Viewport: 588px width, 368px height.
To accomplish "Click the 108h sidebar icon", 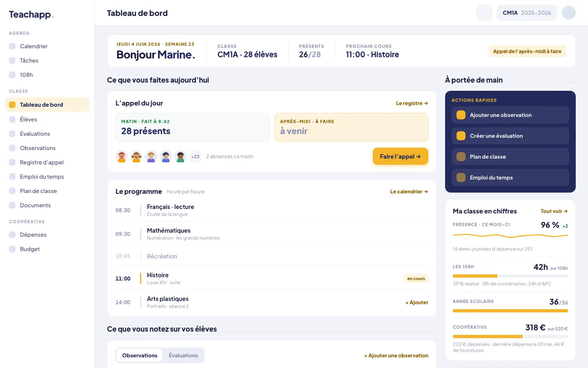I will point(12,75).
